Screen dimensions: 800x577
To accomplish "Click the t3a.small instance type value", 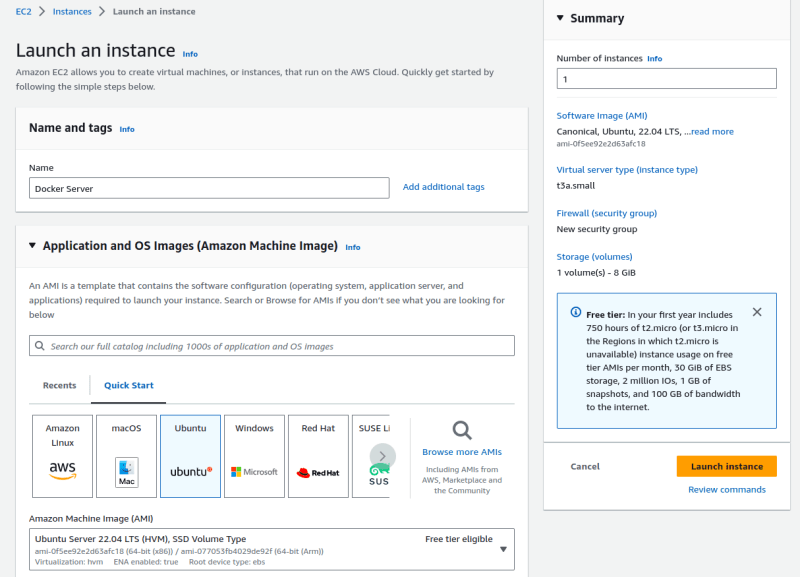I will pos(576,186).
